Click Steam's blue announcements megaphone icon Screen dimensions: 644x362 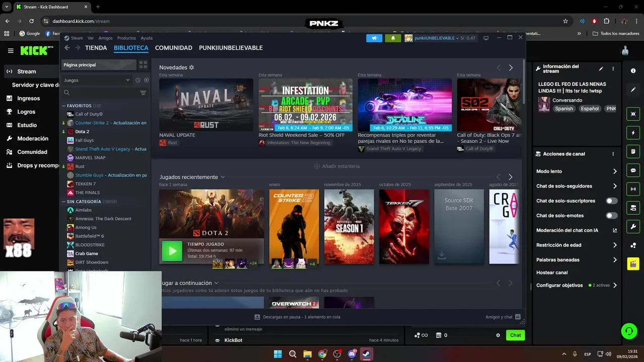click(x=374, y=38)
